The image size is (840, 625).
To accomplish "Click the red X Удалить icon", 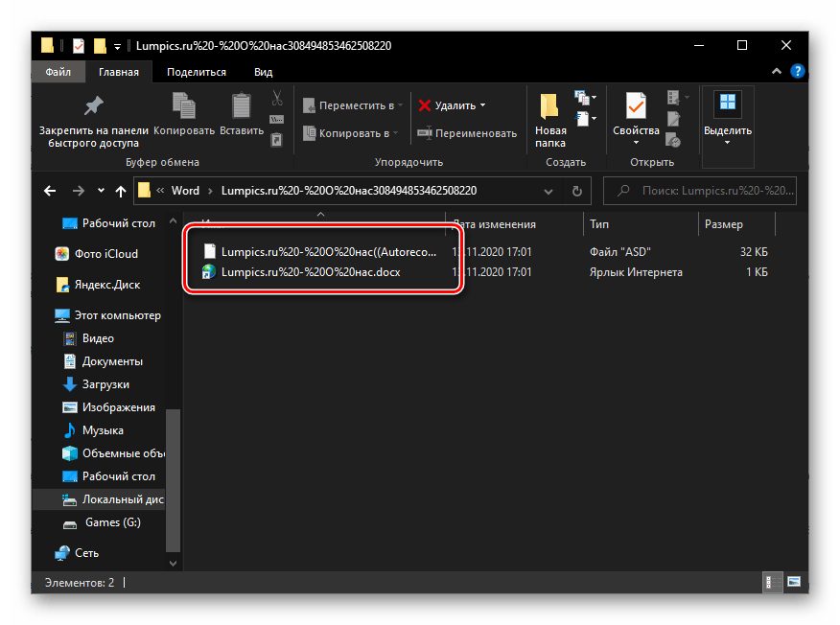I will (425, 105).
